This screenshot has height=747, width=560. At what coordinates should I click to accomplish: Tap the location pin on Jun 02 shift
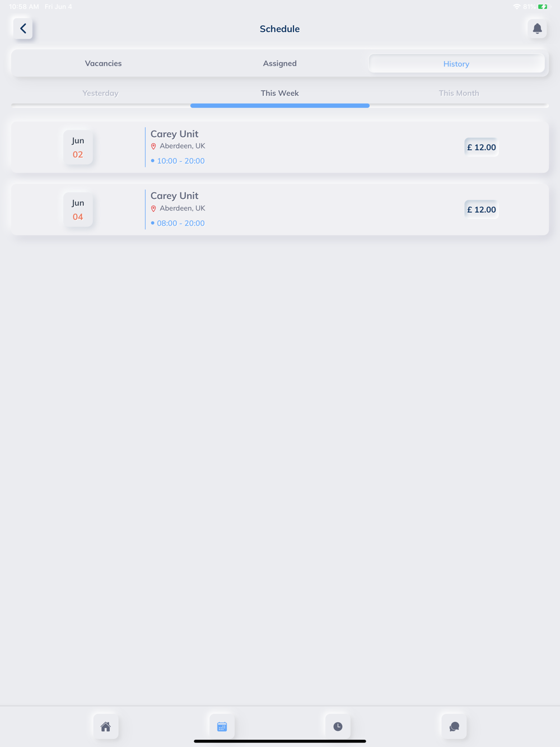coord(153,146)
